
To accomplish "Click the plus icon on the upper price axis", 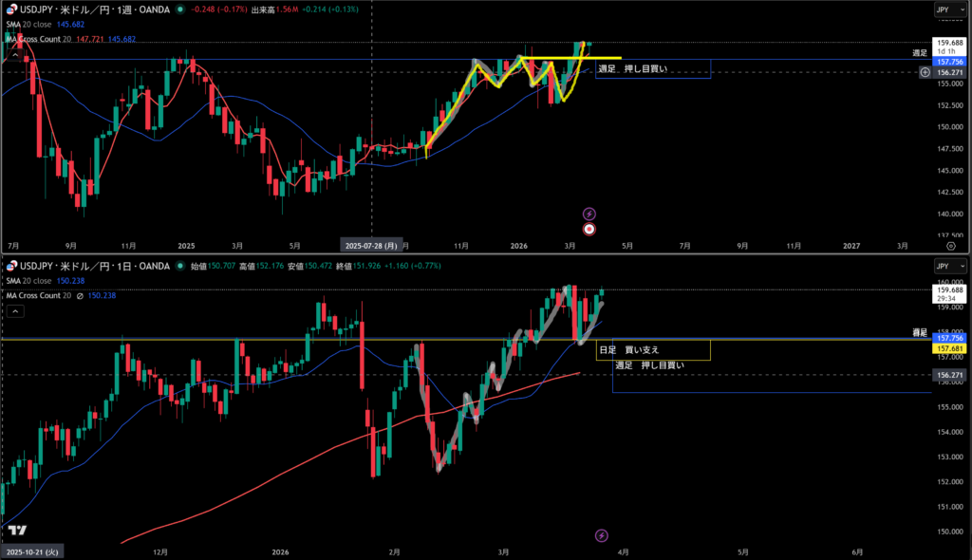I will coord(925,72).
